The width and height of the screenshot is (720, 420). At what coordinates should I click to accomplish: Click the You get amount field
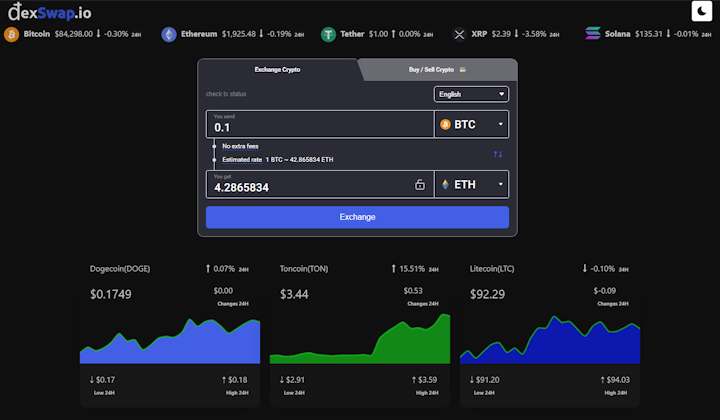click(x=308, y=186)
